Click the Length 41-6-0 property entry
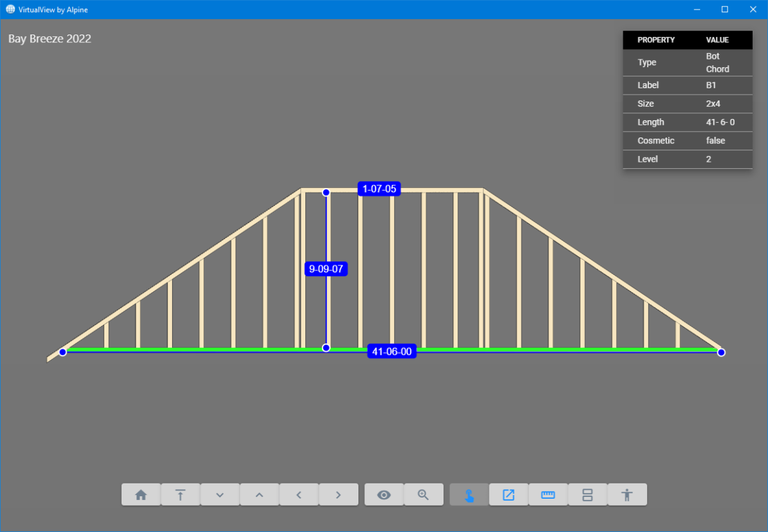The height and width of the screenshot is (532, 768). [687, 122]
